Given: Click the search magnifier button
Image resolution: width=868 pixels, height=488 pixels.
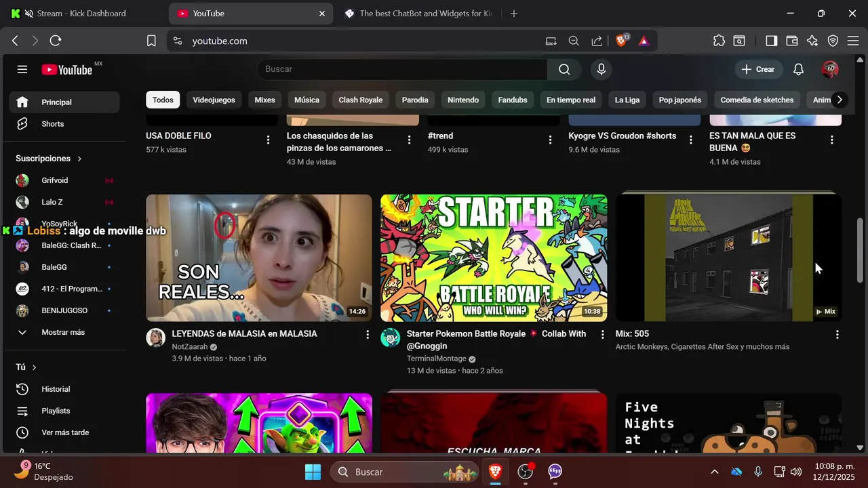Looking at the screenshot, I should (564, 69).
